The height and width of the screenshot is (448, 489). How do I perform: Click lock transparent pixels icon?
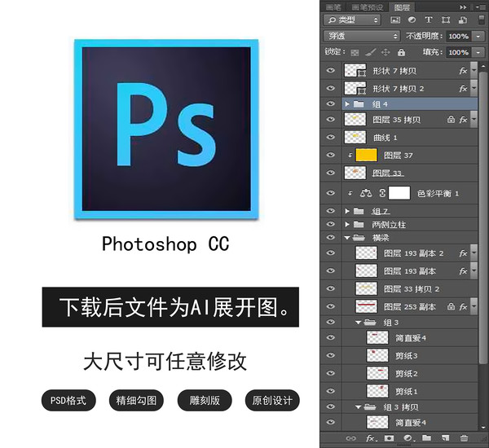point(355,52)
